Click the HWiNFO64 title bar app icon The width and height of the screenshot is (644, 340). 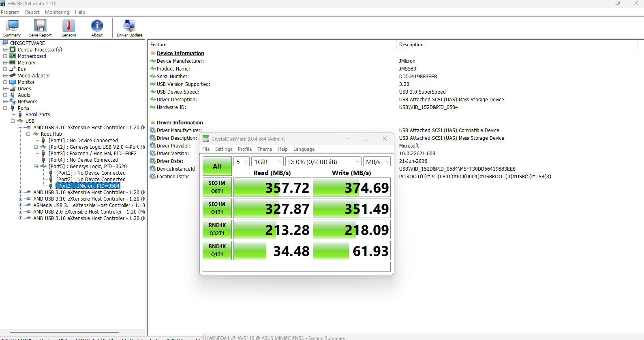point(2,3)
